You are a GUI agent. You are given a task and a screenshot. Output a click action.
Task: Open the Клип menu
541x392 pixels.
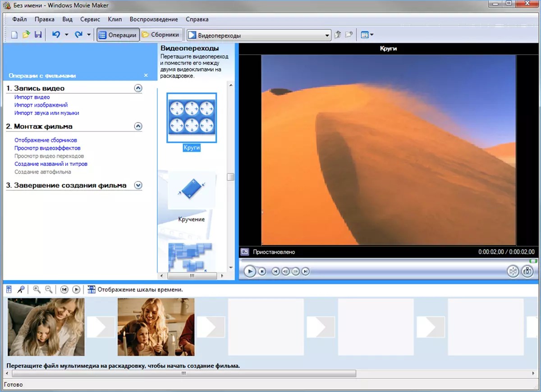[x=115, y=19]
